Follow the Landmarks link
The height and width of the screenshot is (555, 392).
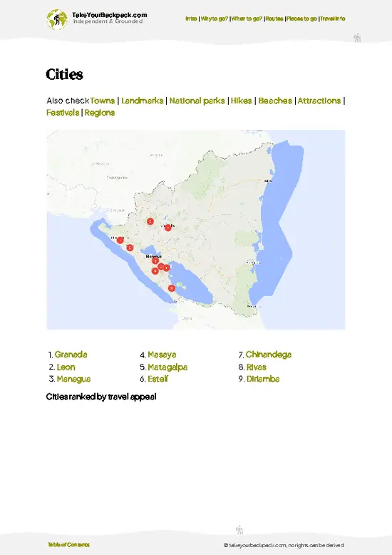pyautogui.click(x=143, y=101)
